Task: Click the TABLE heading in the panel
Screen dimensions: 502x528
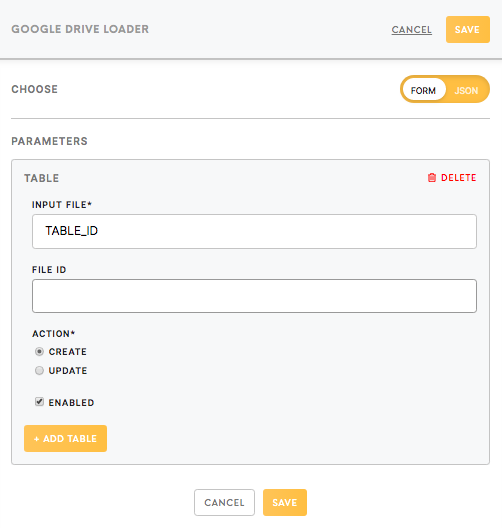Action: (x=41, y=178)
